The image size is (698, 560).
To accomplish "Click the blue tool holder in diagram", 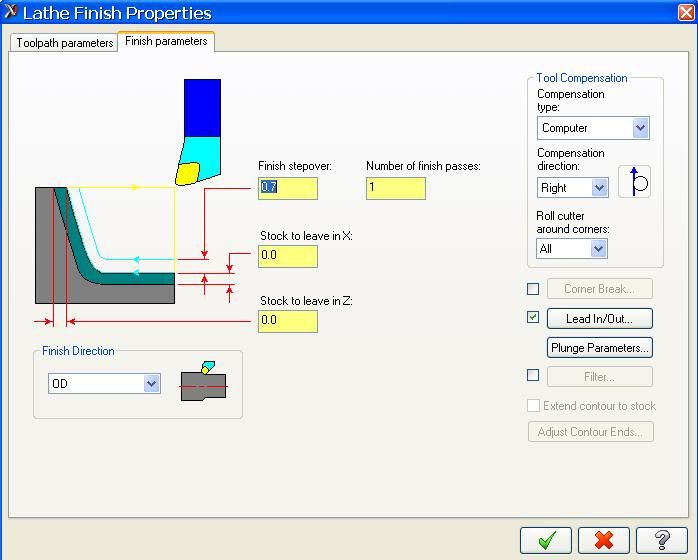I will click(x=202, y=107).
